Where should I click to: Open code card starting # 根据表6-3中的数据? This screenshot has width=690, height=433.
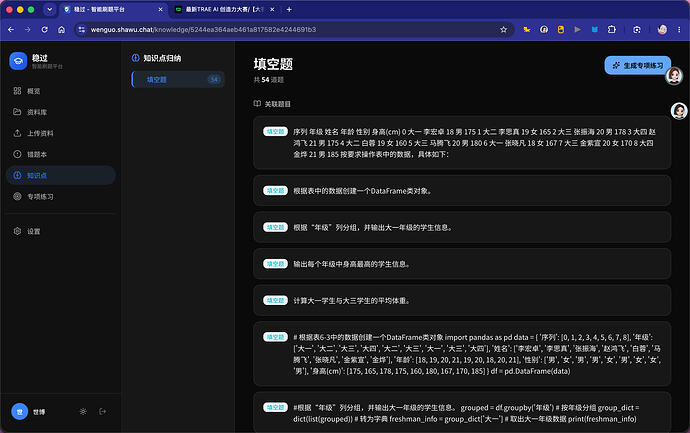[x=462, y=354]
